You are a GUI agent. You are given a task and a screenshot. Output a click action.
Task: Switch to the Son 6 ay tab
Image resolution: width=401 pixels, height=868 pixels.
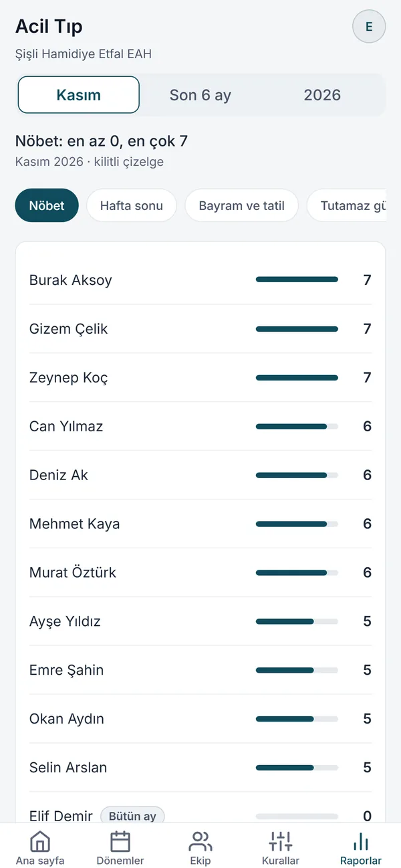point(200,95)
